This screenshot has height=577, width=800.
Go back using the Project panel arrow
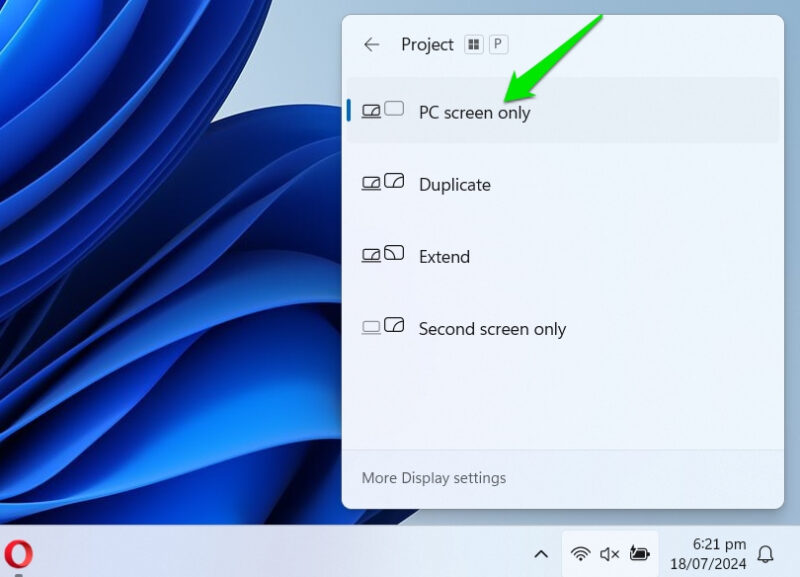pos(371,44)
